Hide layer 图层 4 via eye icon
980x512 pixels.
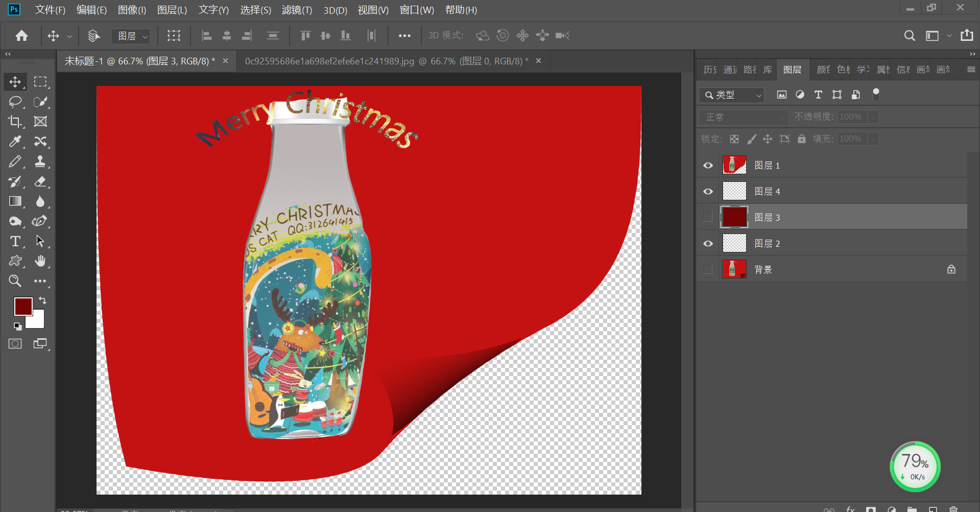click(x=708, y=192)
